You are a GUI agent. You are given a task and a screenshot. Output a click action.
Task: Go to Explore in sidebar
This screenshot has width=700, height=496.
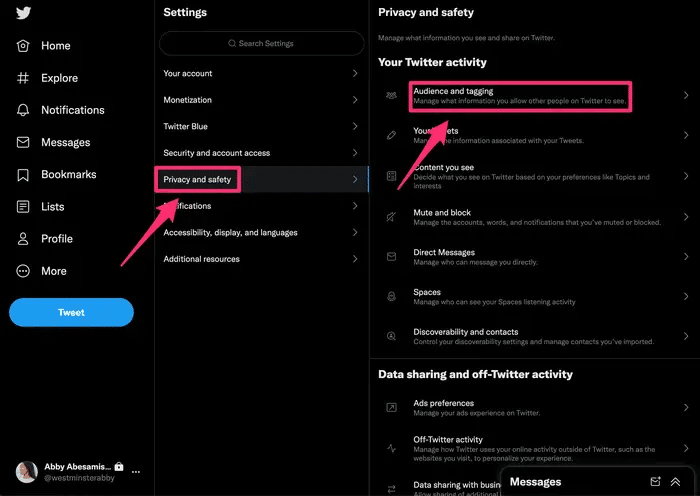[x=48, y=78]
